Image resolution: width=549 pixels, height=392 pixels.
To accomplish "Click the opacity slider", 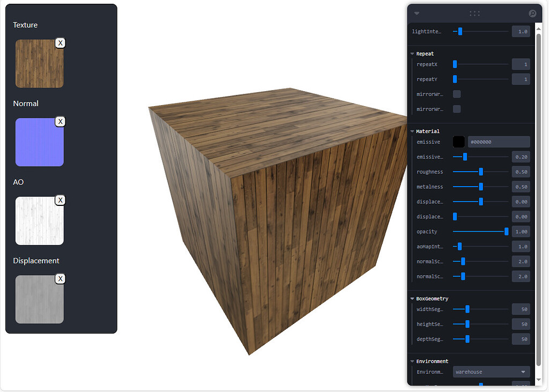I will click(x=480, y=231).
